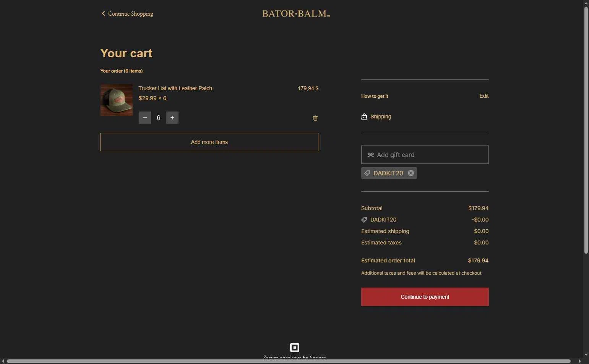Click the horizontal page scrollbar
The height and width of the screenshot is (364, 589).
289,361
